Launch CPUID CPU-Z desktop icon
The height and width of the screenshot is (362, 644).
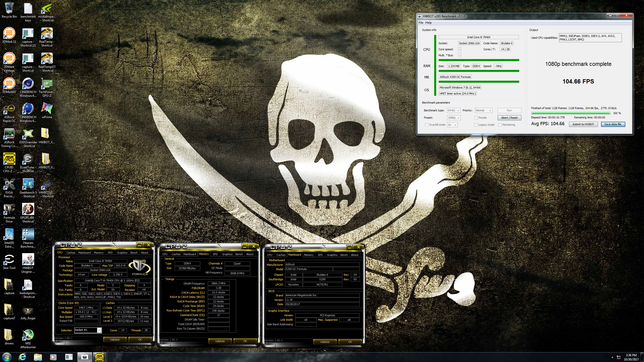coord(9,163)
